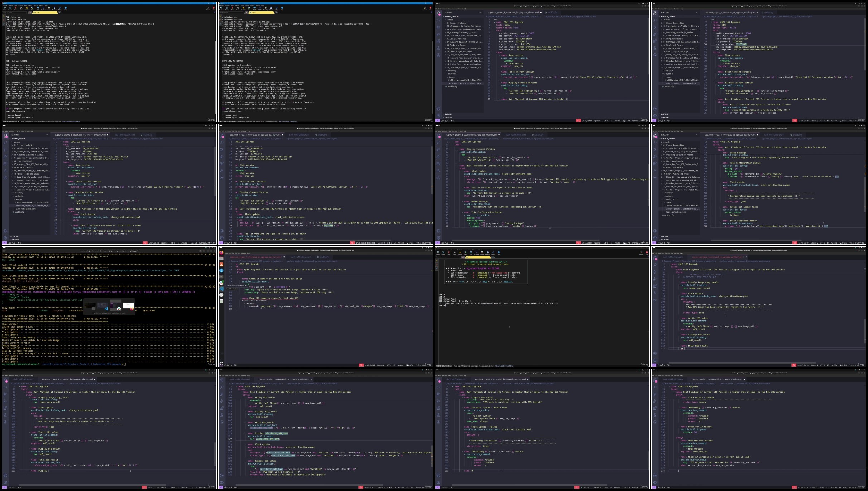
Task: Click 'Ln 89, Col 15' in the status bar
Action: [x=370, y=365]
